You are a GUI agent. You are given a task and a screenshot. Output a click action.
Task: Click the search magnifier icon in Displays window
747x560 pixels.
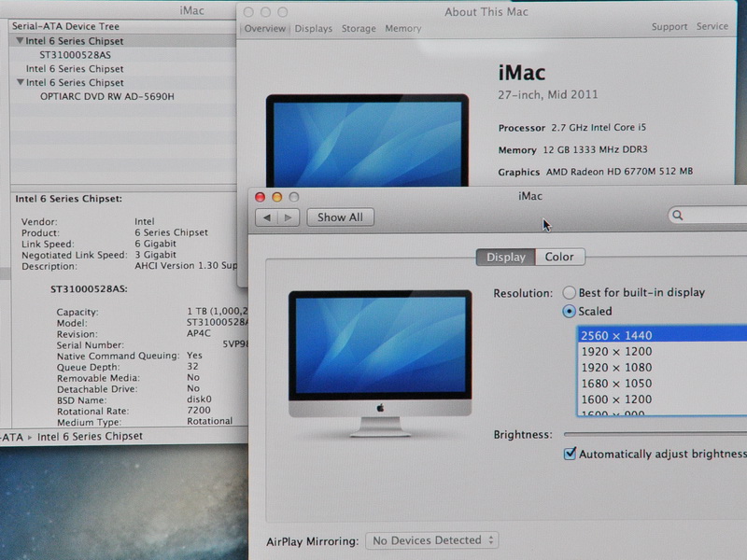(x=678, y=216)
